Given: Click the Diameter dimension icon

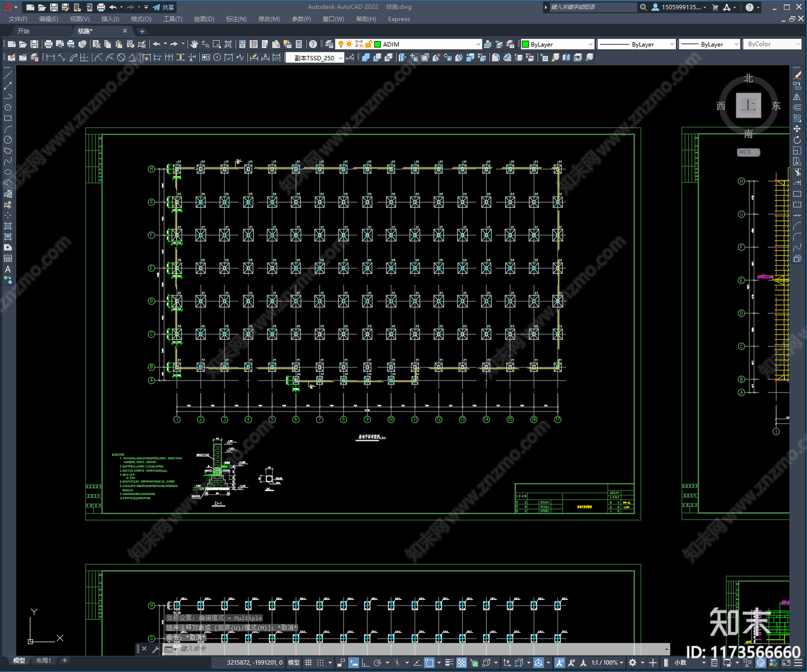Looking at the screenshot, I should click(121, 57).
